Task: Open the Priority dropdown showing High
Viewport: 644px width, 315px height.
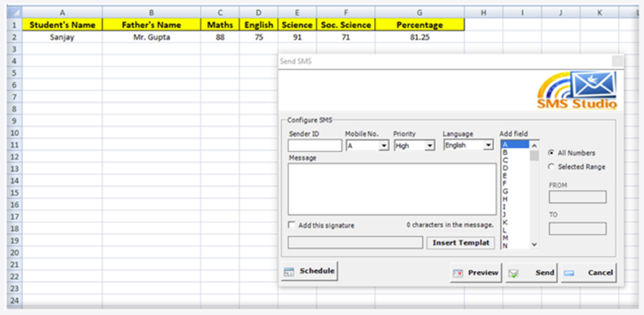Action: [429, 146]
